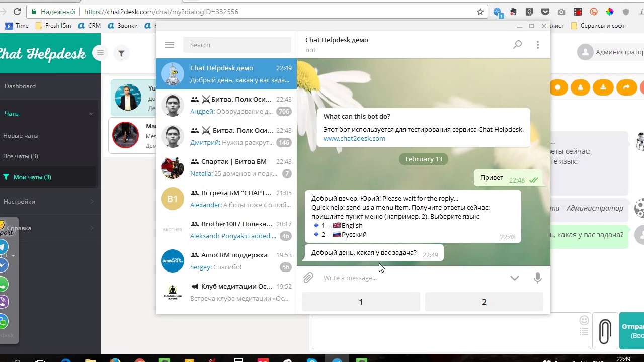The height and width of the screenshot is (362, 644).
Task: Expand Справка in sidebar
Action: click(48, 228)
